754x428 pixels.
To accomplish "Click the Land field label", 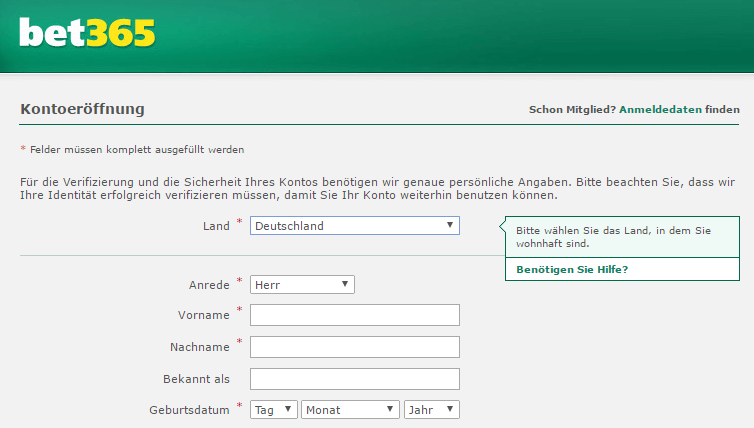I will click(216, 226).
